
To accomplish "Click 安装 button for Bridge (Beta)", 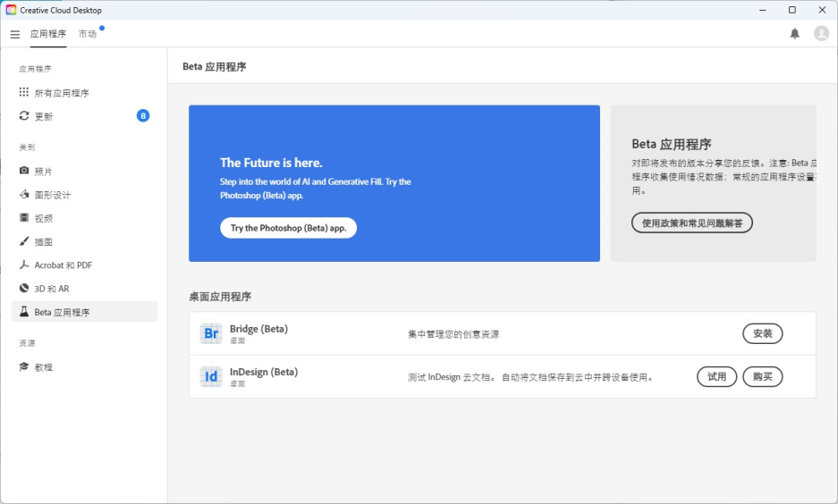I will pos(762,333).
